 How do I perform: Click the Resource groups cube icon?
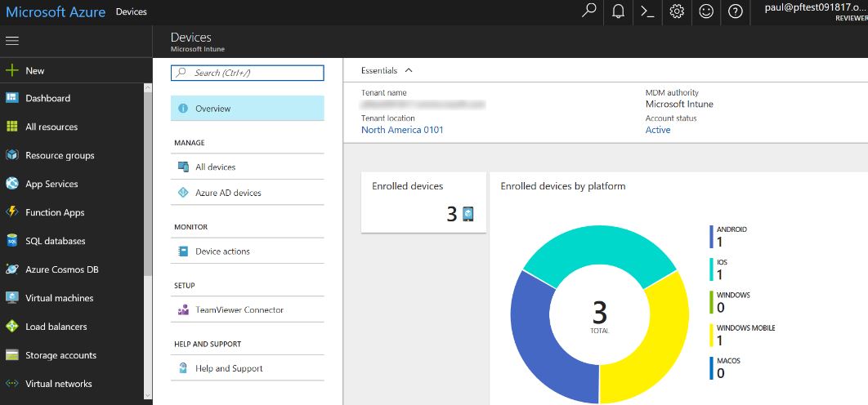pos(11,155)
